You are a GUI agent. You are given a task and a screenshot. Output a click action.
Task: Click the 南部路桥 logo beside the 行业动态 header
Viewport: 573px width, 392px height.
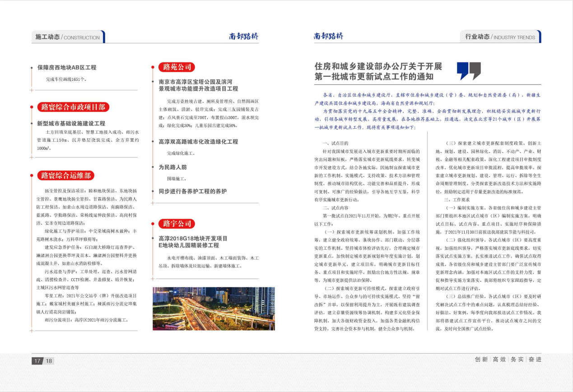click(x=329, y=37)
